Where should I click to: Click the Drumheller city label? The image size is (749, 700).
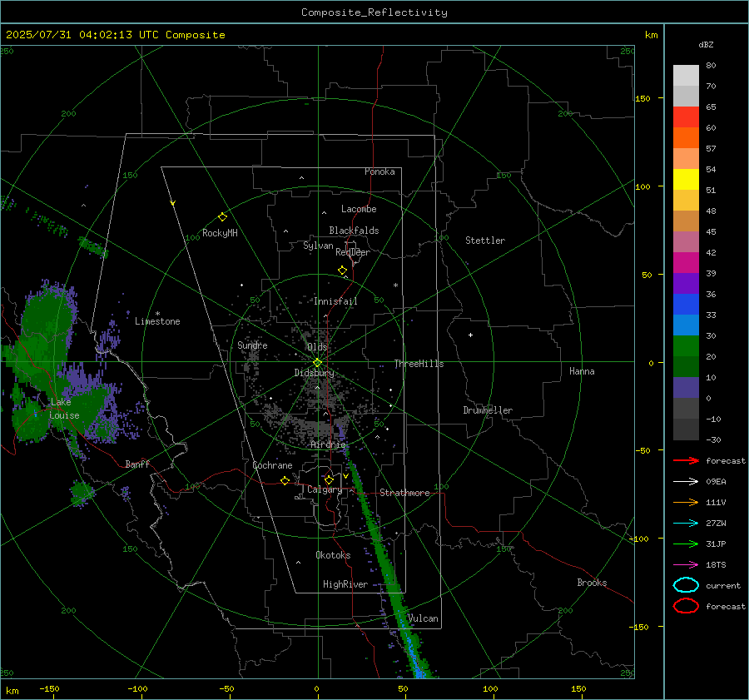[488, 410]
